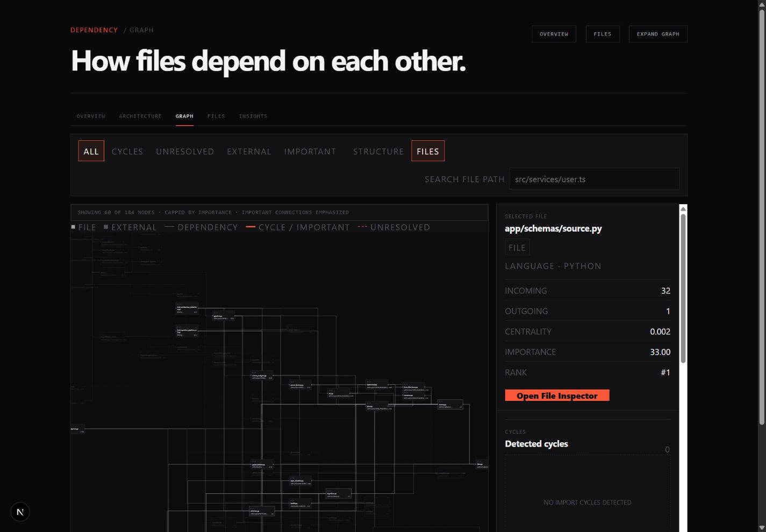Click the UNRESOLVED legend entry in the graph

[394, 227]
